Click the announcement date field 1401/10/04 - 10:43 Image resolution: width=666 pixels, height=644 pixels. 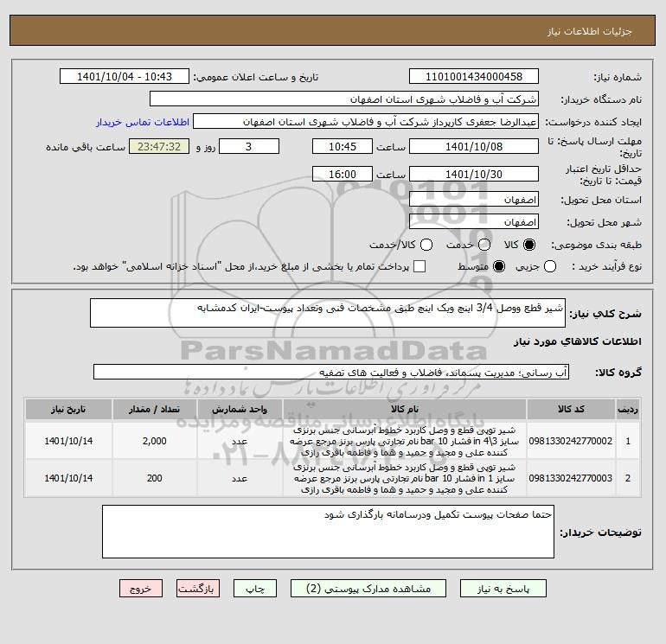coord(124,76)
